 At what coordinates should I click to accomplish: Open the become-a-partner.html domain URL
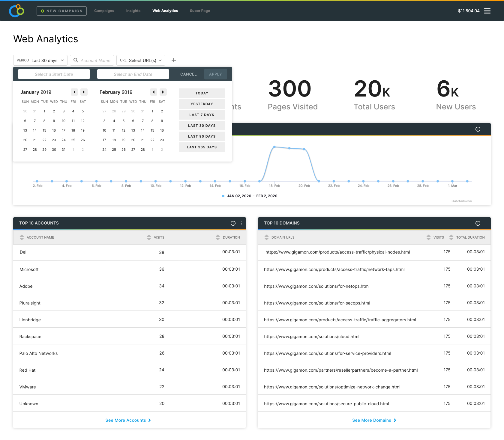(341, 370)
